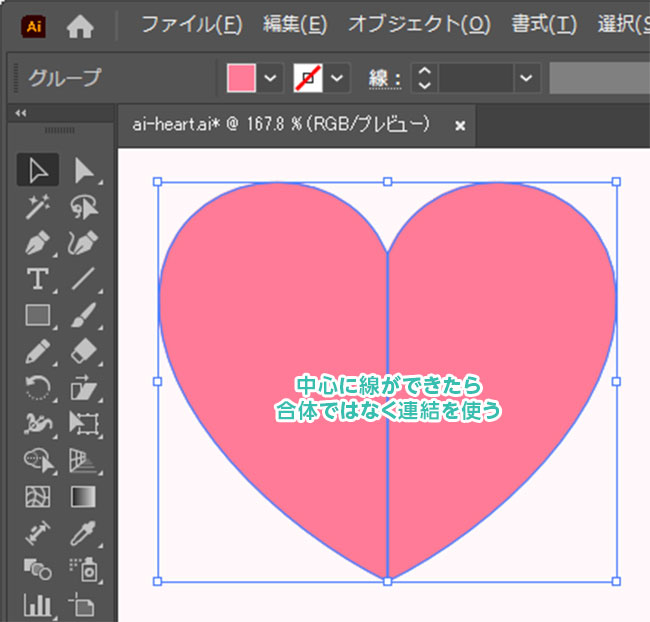This screenshot has height=622, width=650.
Task: Open the fill color dropdown arrow
Action: 270,77
